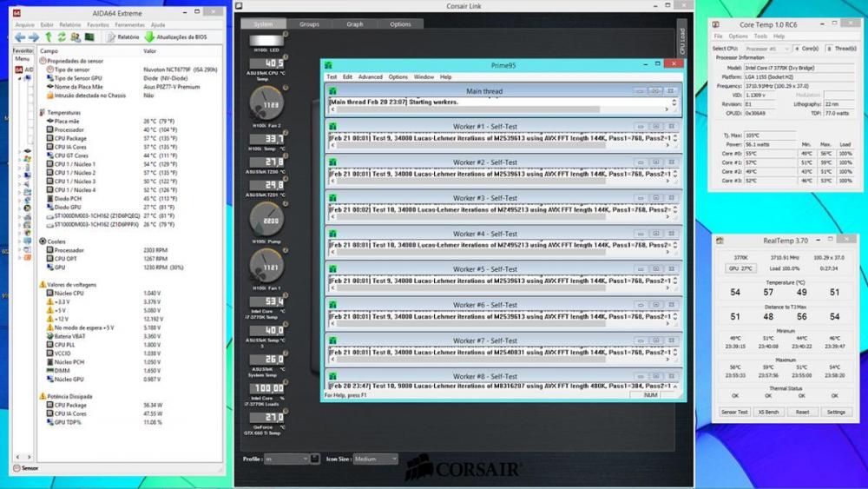868x489 pixels.
Task: Switch to Corsair Link Groups tab
Action: tap(309, 23)
